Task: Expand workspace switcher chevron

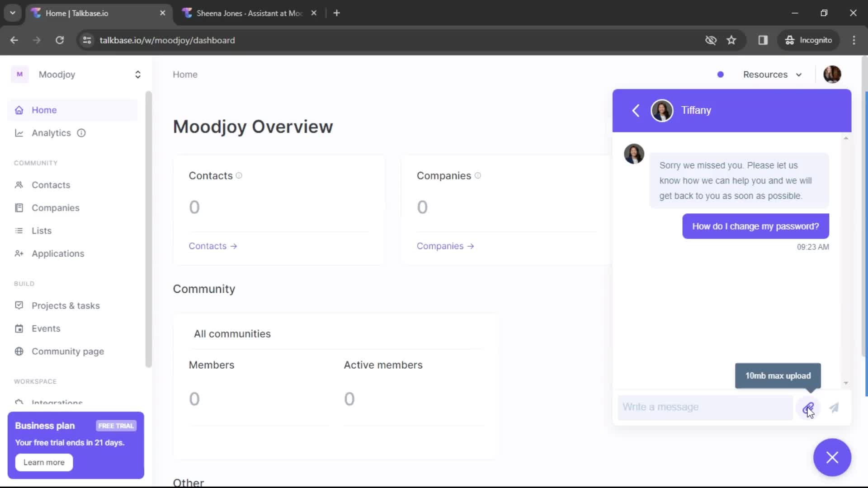Action: [x=138, y=74]
